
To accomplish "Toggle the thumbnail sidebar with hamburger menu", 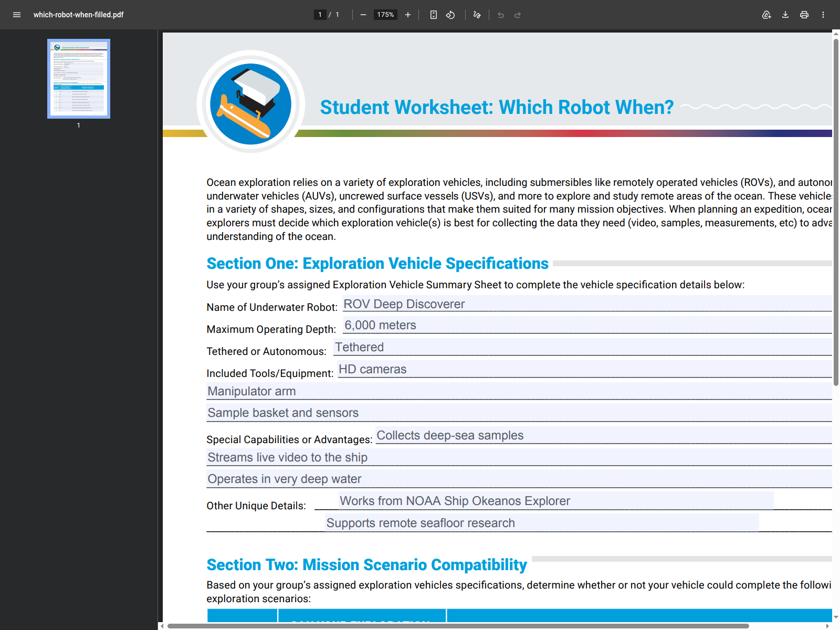I will tap(17, 15).
